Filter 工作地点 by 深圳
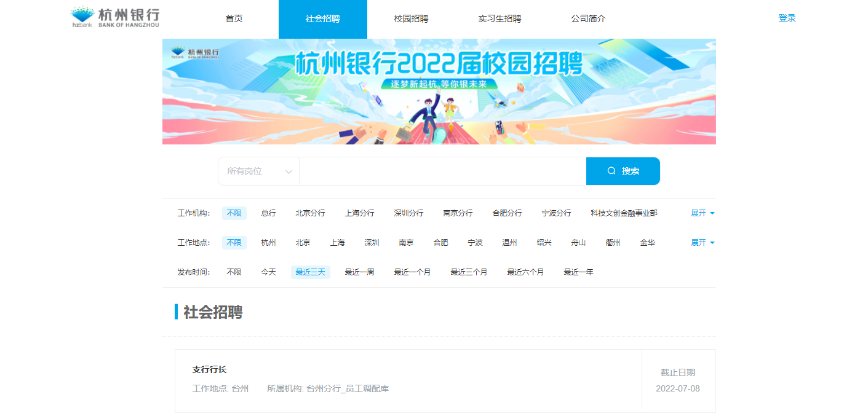 [372, 243]
